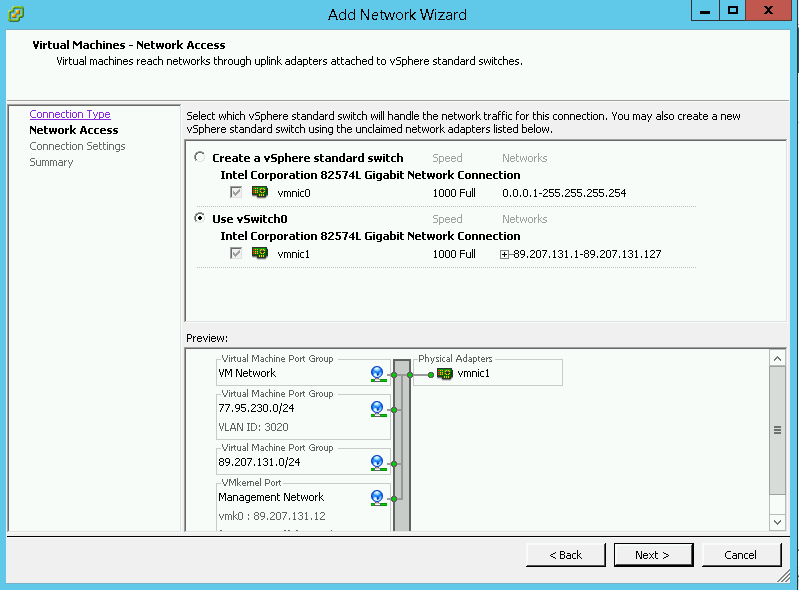Image resolution: width=799 pixels, height=590 pixels.
Task: Click the preview scrollbar up arrow
Action: pyautogui.click(x=777, y=359)
